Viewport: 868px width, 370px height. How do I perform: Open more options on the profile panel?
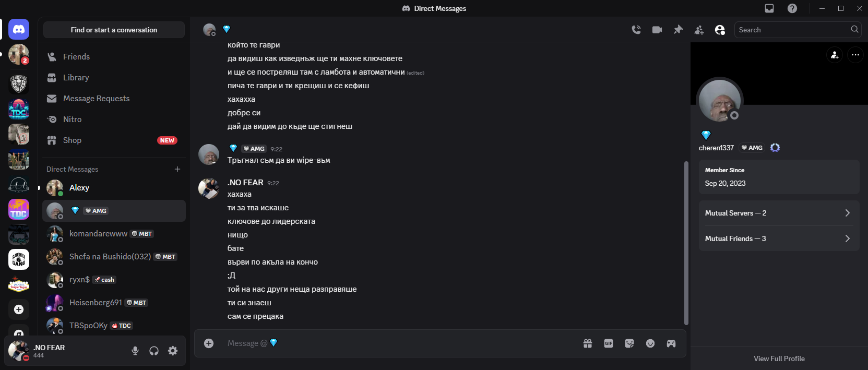click(x=855, y=55)
